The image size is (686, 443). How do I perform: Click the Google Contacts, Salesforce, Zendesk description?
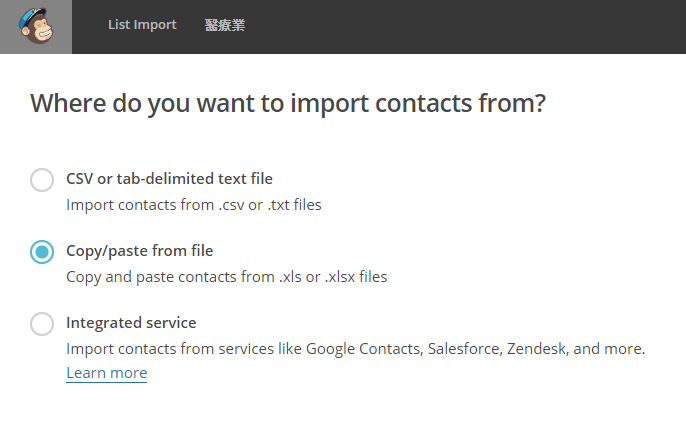coord(356,349)
